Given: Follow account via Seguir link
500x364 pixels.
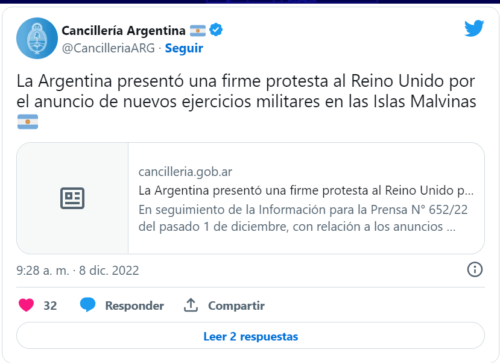Looking at the screenshot, I should coord(184,48).
